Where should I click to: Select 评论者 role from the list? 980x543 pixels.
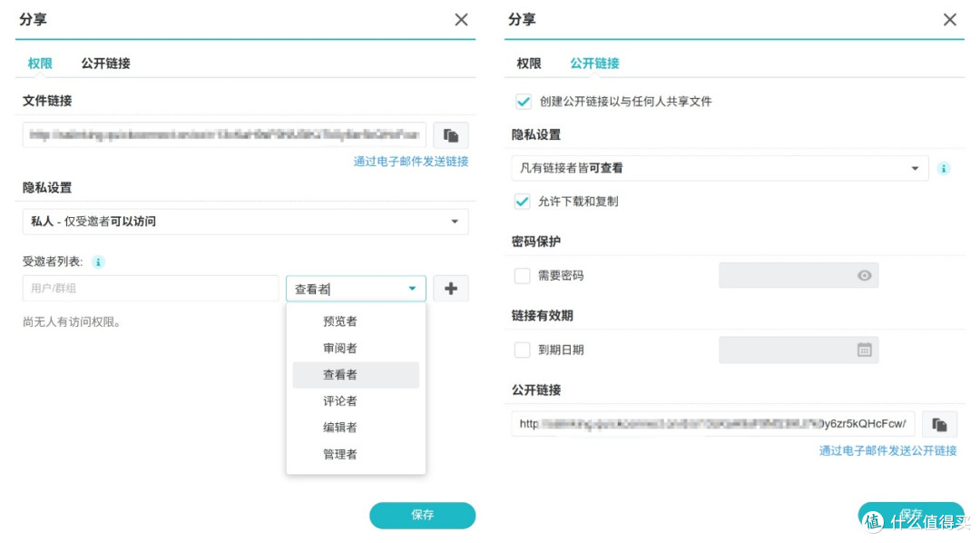[356, 401]
